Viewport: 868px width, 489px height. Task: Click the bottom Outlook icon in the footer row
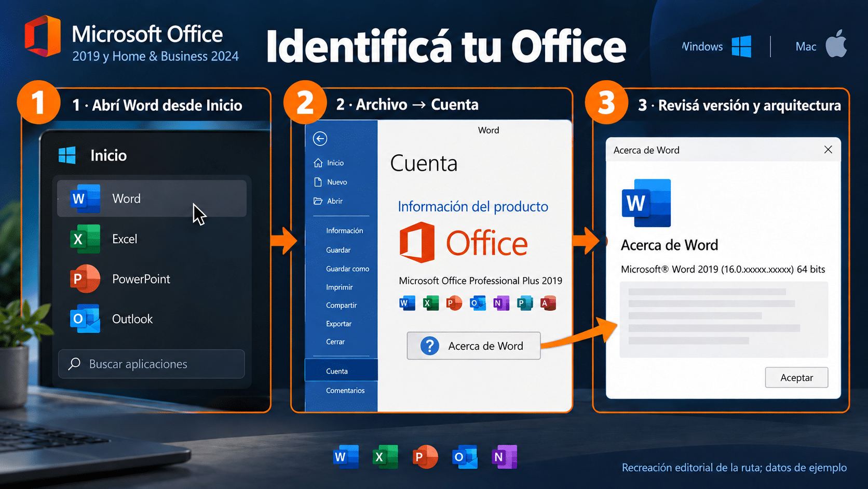[465, 457]
